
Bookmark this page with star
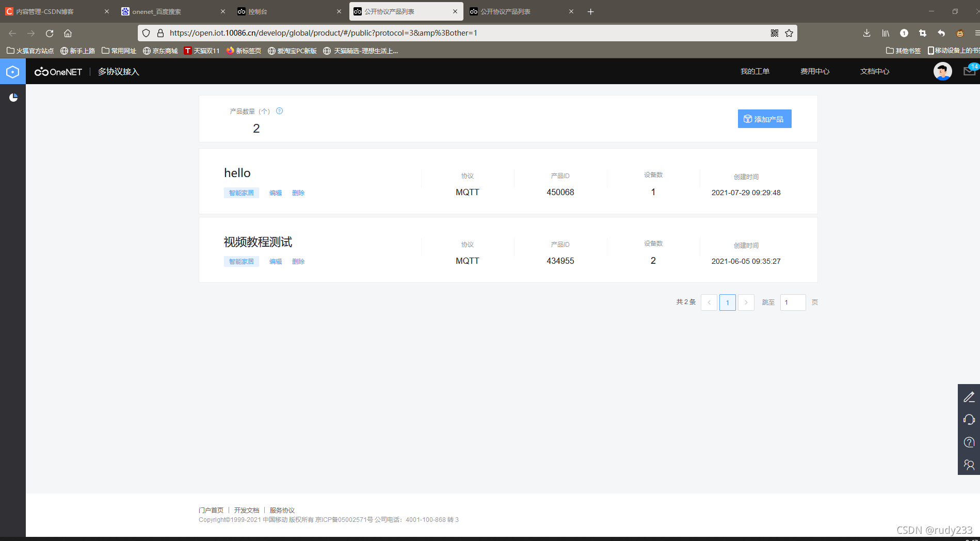click(789, 33)
